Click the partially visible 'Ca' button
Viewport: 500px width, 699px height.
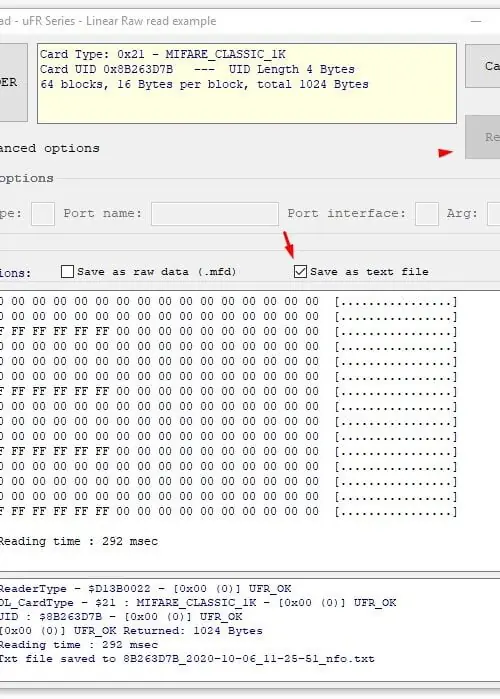point(483,66)
